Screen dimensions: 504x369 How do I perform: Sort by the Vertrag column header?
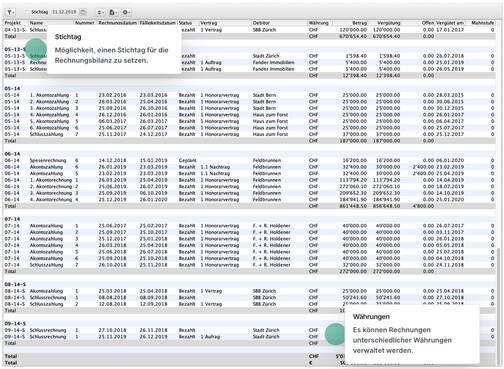pyautogui.click(x=209, y=23)
